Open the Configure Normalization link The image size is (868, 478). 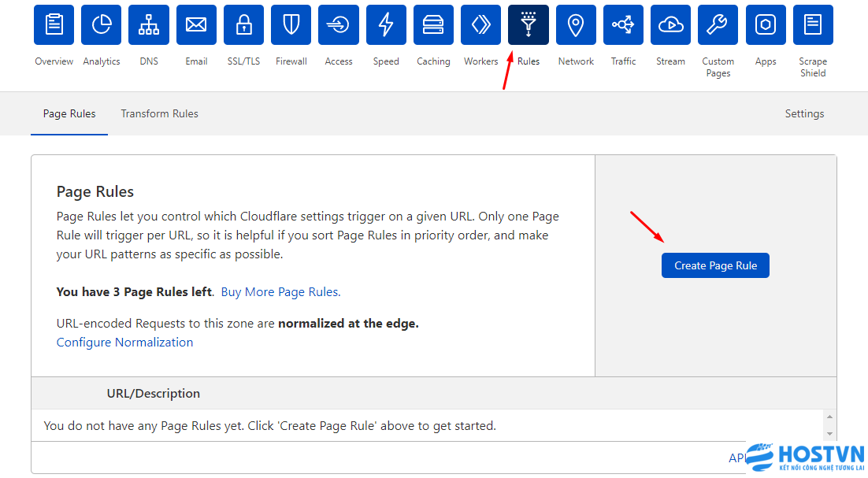[x=124, y=342]
